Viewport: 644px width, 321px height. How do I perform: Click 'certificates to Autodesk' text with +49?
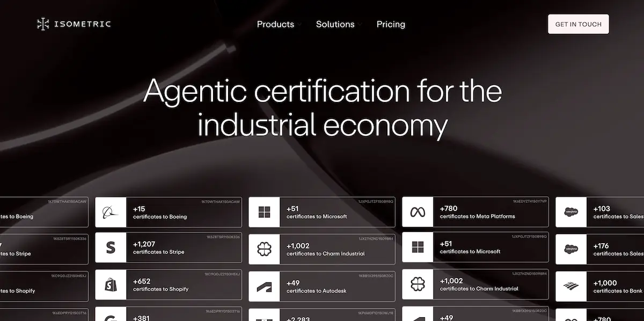pos(317,291)
